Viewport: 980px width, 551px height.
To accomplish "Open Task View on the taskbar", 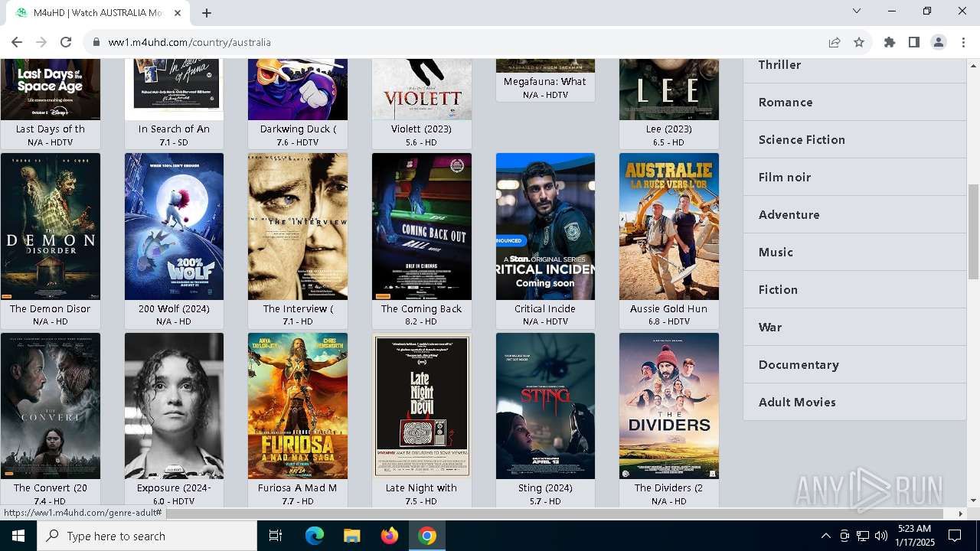I will (276, 536).
